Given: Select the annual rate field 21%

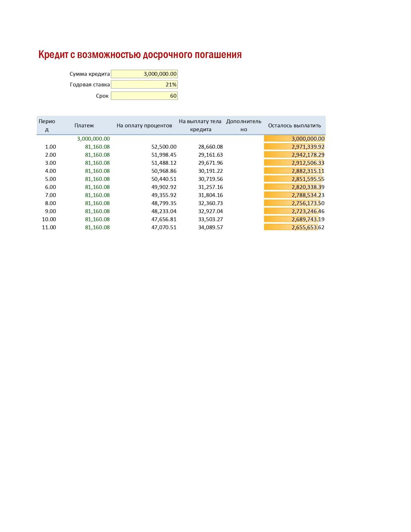Looking at the screenshot, I should [144, 84].
